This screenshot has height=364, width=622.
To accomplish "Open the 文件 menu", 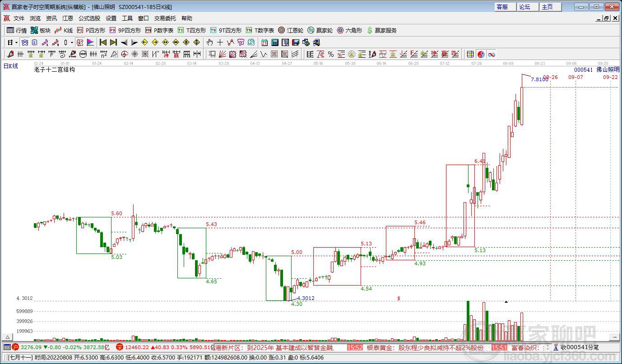I will (19, 18).
